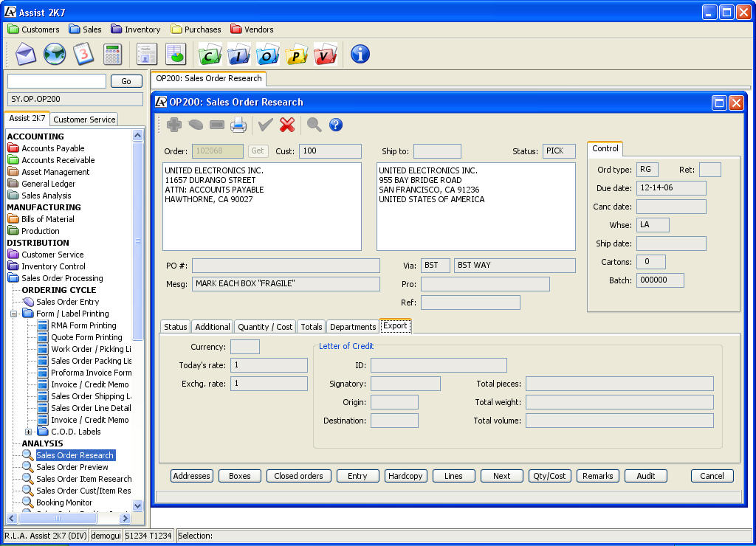
Task: Click the red 'V' folder shortcut icon
Action: 326,54
